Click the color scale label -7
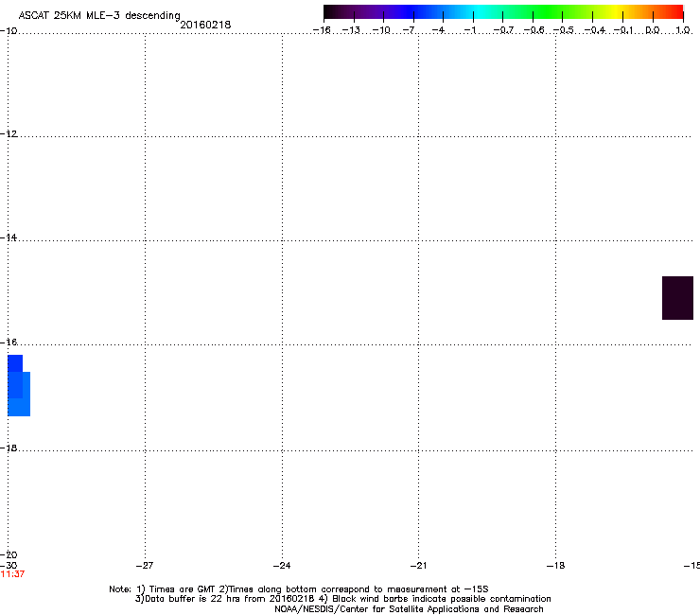 click(409, 30)
